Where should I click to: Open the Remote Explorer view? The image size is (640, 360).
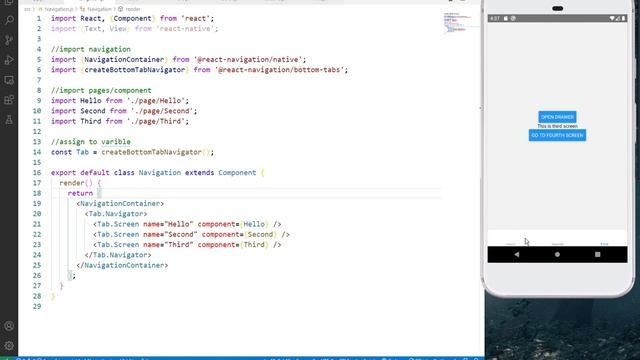[9, 80]
